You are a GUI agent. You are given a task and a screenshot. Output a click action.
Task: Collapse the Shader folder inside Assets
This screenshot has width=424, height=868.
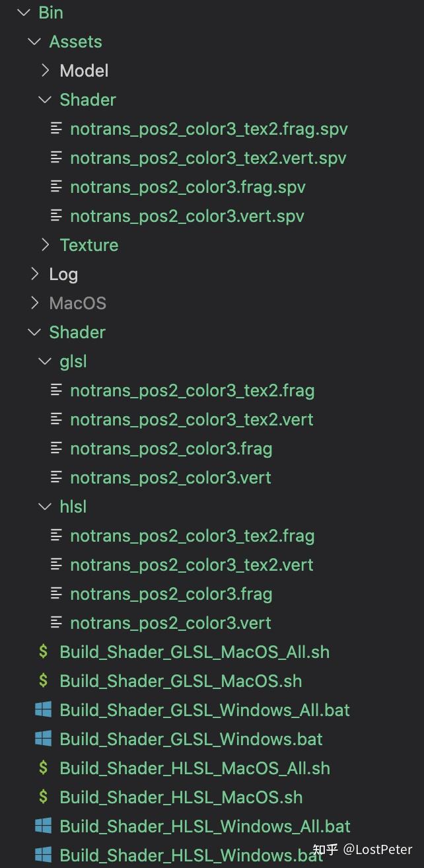(x=45, y=99)
